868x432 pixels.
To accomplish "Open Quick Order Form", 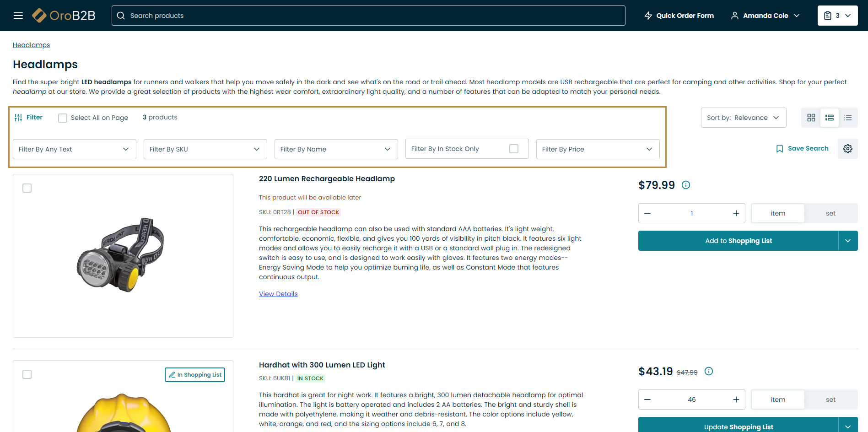I will coord(679,16).
